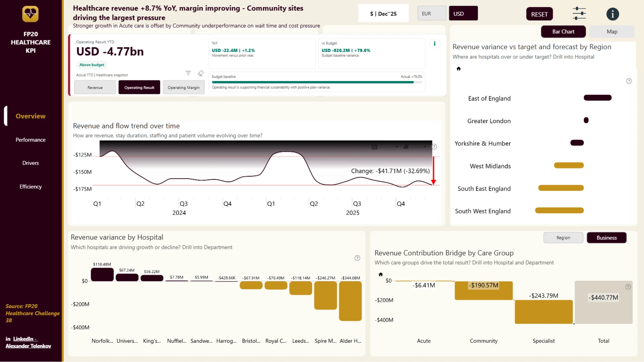Open the filter sliders settings icon
This screenshot has height=362, width=644.
[x=579, y=14]
